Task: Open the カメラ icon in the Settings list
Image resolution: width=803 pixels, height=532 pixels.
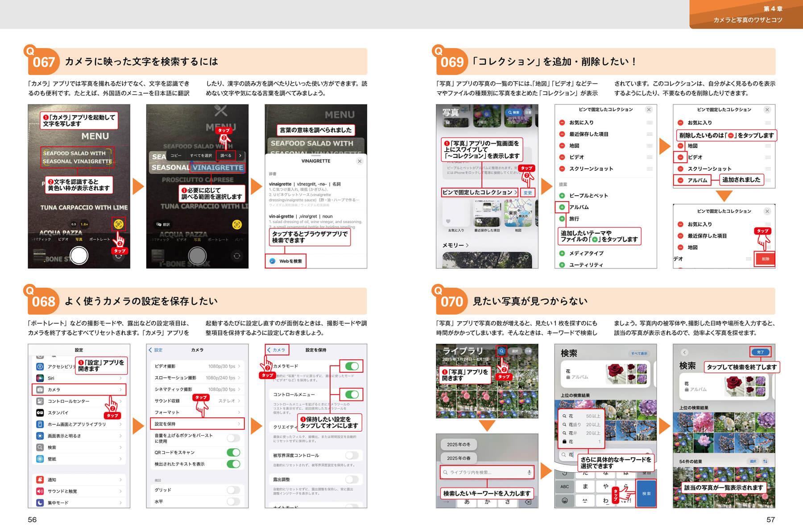Action: click(40, 390)
